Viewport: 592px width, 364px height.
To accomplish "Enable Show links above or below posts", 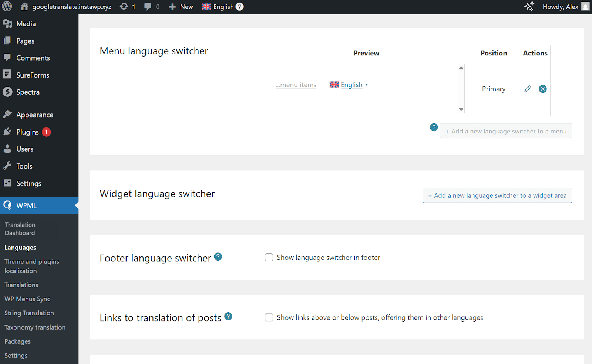I will coord(269,317).
